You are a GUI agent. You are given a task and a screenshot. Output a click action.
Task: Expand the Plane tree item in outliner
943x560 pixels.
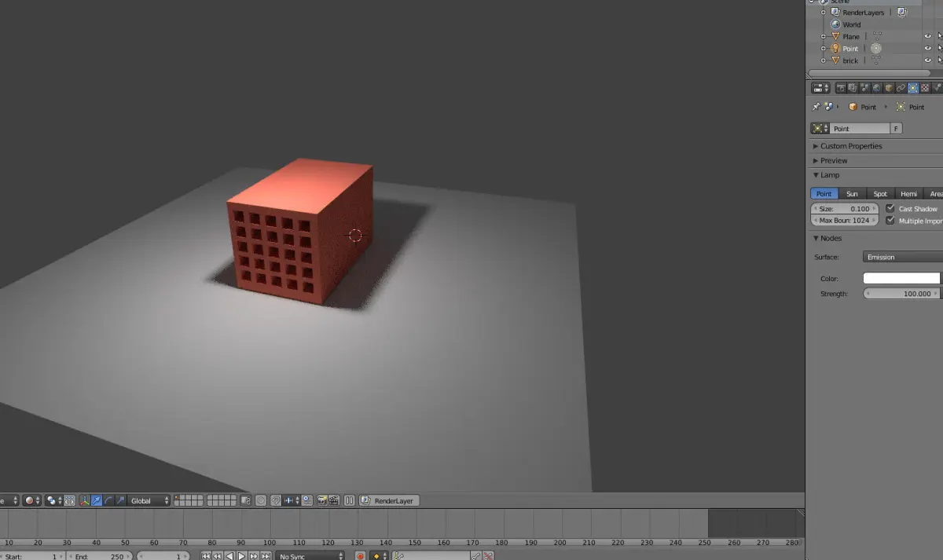point(824,36)
